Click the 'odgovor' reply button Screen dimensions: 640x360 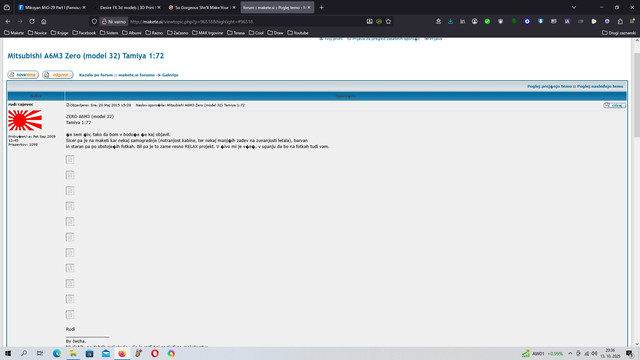pos(58,75)
